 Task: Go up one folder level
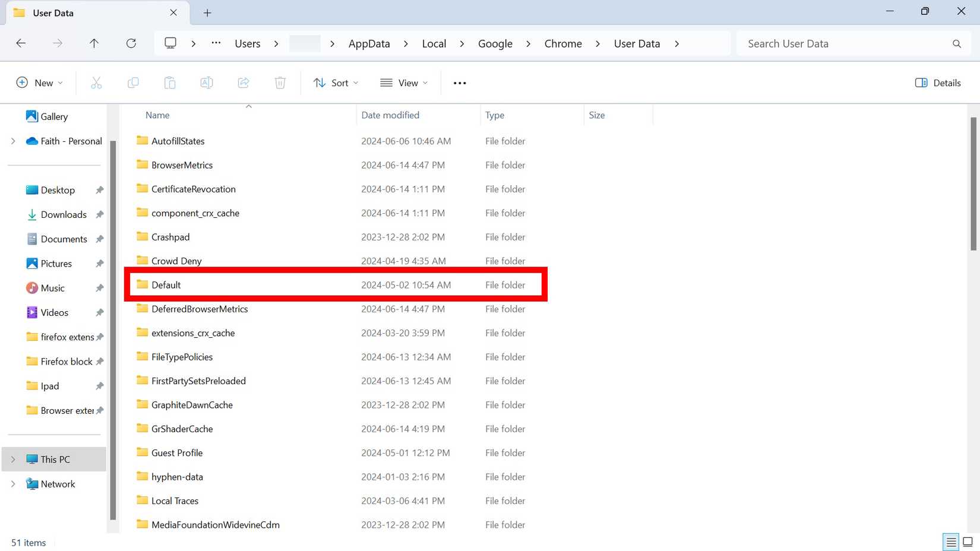[x=94, y=43]
